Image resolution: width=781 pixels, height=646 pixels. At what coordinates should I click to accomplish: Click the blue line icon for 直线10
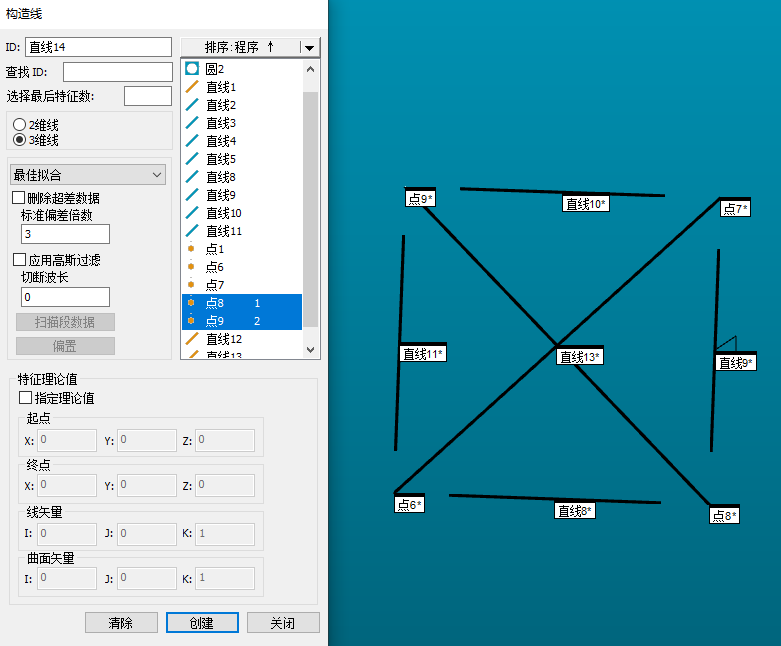pos(192,213)
